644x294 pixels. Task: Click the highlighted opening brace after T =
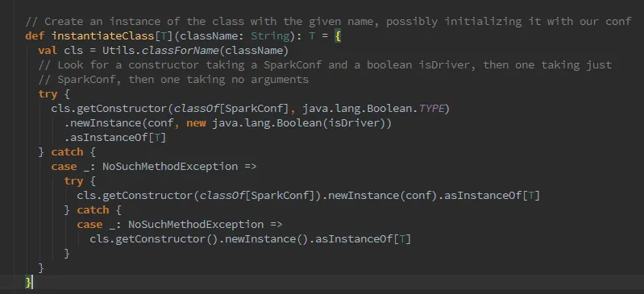point(337,36)
